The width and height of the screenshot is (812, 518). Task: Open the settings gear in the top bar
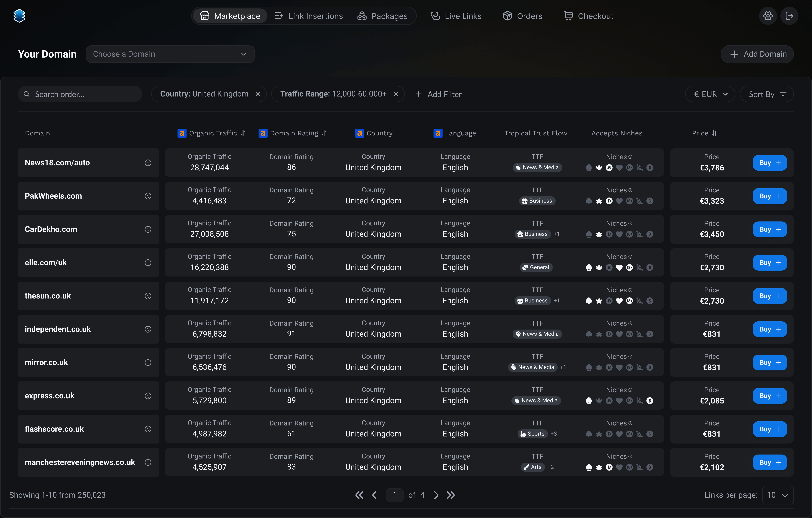click(x=768, y=16)
